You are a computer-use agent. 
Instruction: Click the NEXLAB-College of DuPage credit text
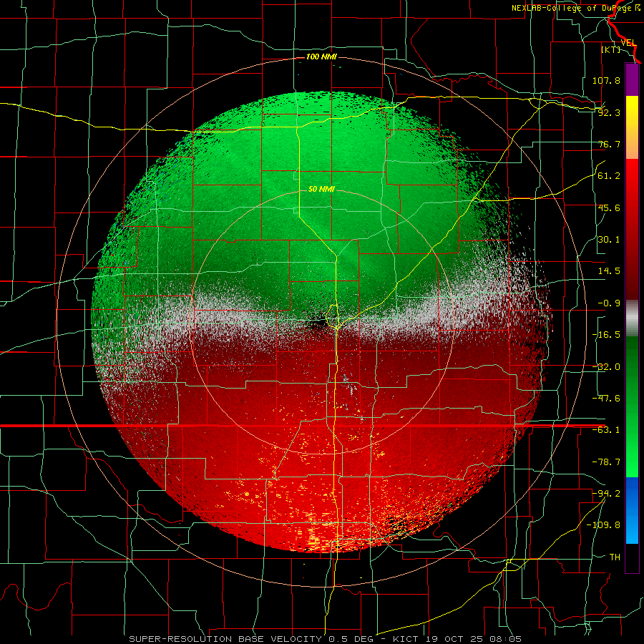[x=575, y=8]
